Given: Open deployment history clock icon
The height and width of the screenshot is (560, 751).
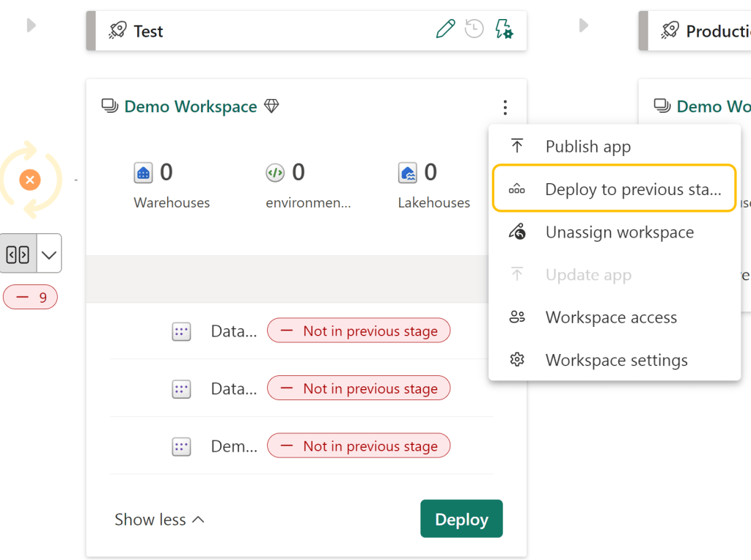Looking at the screenshot, I should point(475,29).
